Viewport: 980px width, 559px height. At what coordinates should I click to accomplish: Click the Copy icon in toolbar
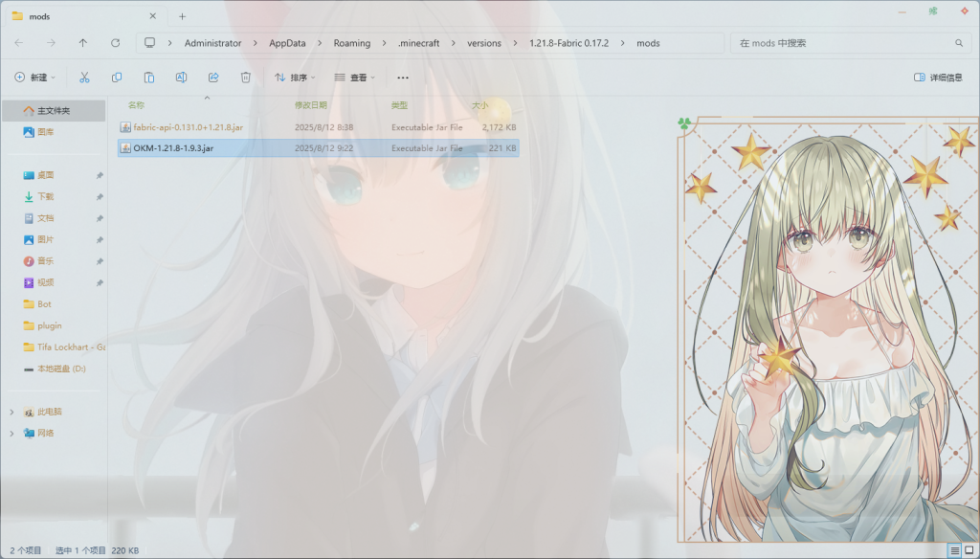tap(117, 78)
